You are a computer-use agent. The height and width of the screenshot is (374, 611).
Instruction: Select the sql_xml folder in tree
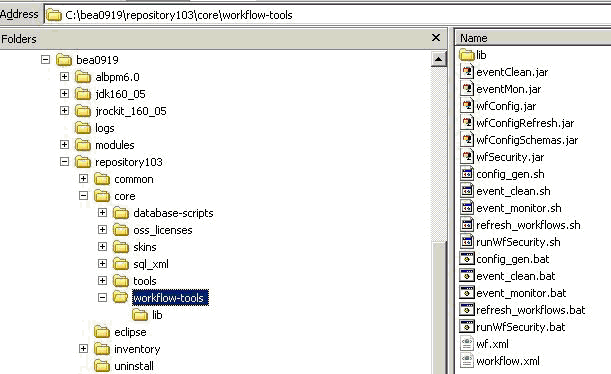click(x=141, y=264)
